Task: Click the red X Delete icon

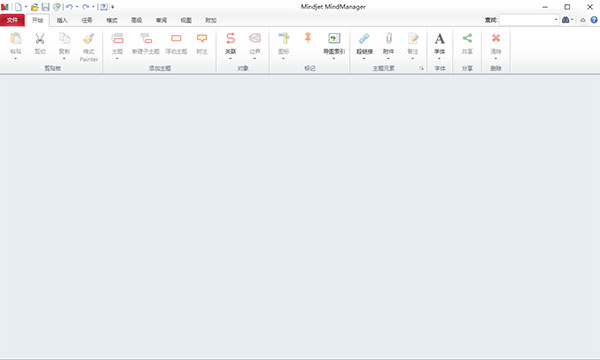Action: (x=496, y=37)
